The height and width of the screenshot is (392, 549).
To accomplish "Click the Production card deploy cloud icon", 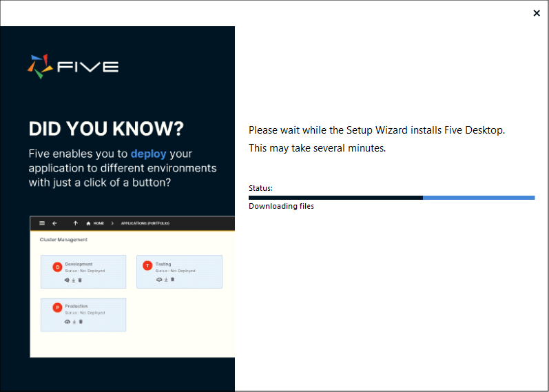I will (x=68, y=322).
